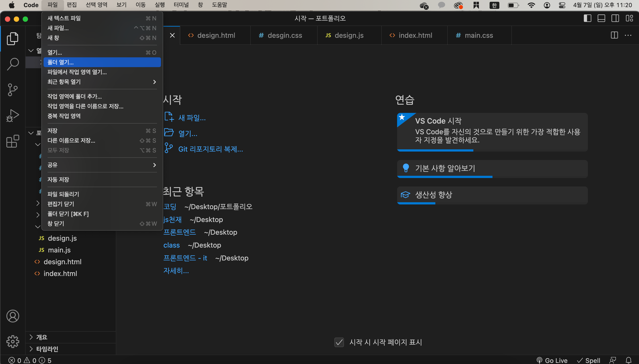Toggle the bottom panel layout icon
Image resolution: width=639 pixels, height=364 pixels.
click(601, 18)
